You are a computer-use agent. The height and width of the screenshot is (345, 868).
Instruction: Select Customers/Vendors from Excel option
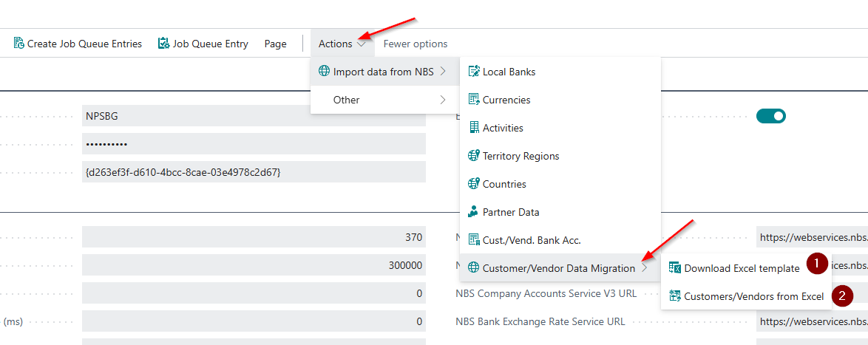pos(753,296)
